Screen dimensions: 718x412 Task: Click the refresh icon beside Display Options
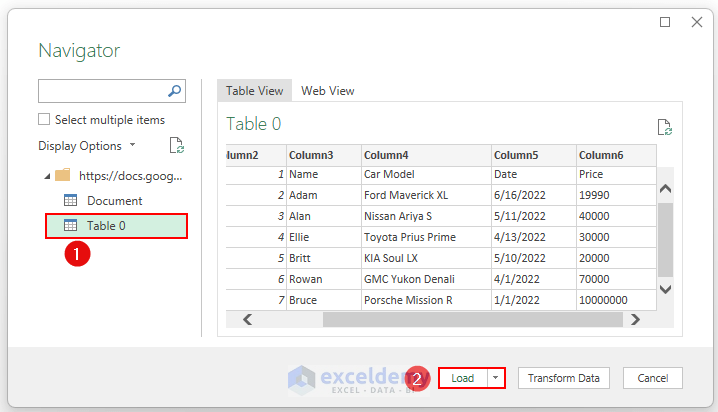[x=176, y=146]
